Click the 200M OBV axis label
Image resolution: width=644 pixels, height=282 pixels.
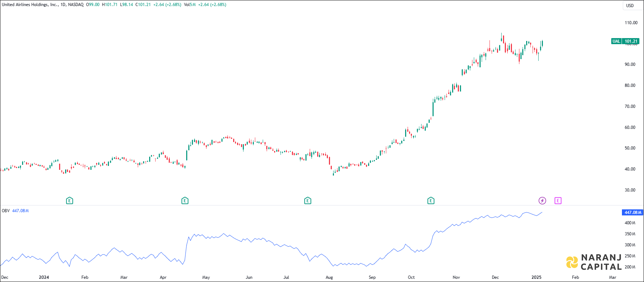630,267
